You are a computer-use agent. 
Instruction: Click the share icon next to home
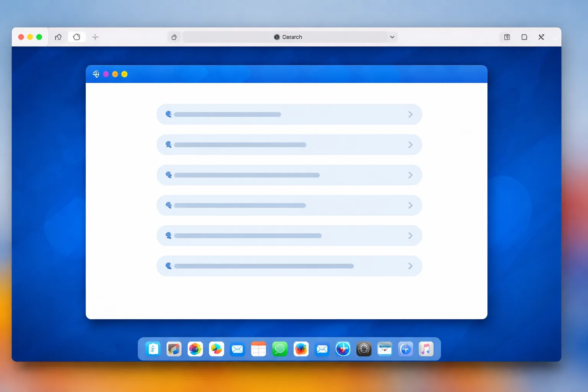pos(77,37)
